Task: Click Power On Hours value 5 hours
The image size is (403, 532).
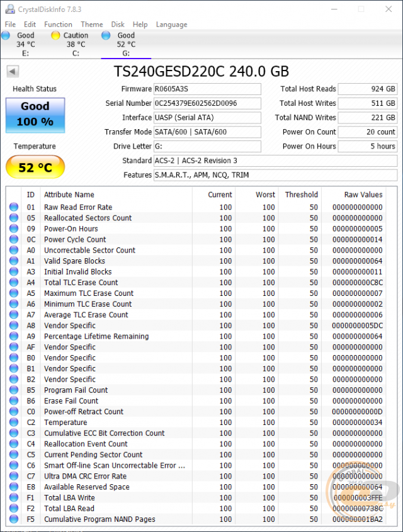Action: pos(368,146)
